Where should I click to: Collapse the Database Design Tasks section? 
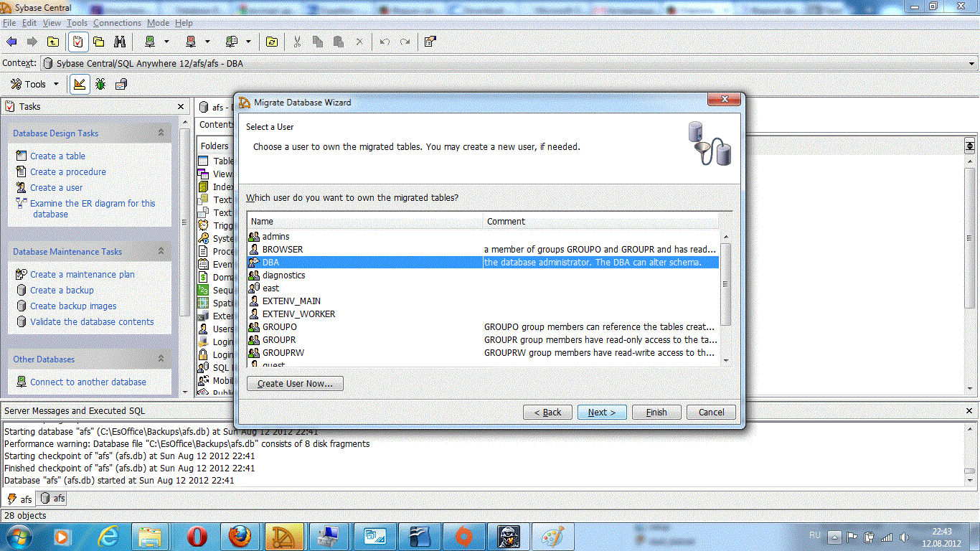(x=161, y=133)
